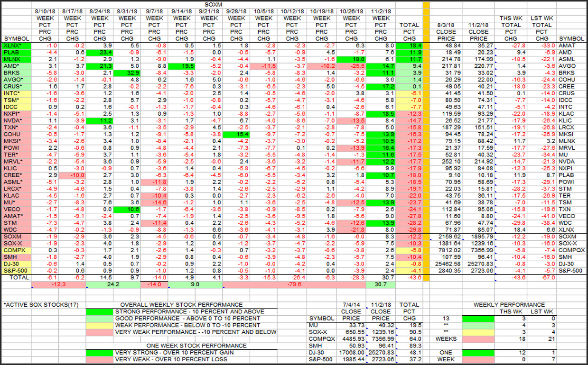Click the 48.84 close price cell
Screen dimensions: 588x365
click(x=446, y=46)
